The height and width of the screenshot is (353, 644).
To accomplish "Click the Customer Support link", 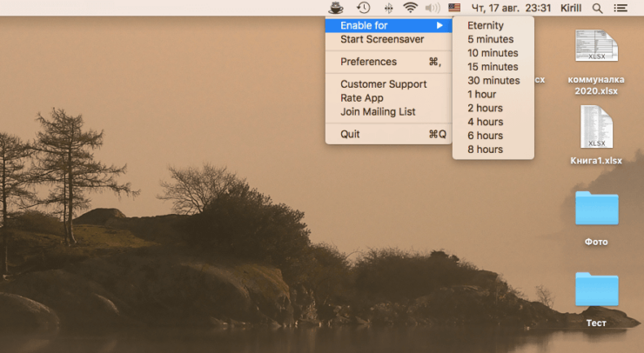I will [383, 84].
